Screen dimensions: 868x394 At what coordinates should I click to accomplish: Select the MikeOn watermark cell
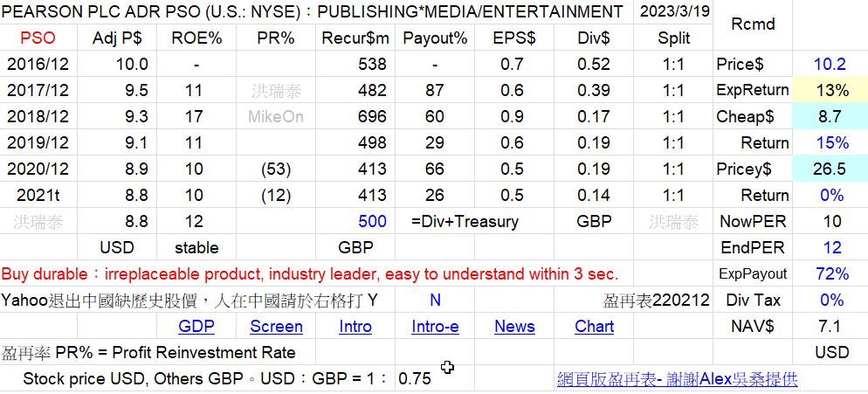[x=276, y=116]
